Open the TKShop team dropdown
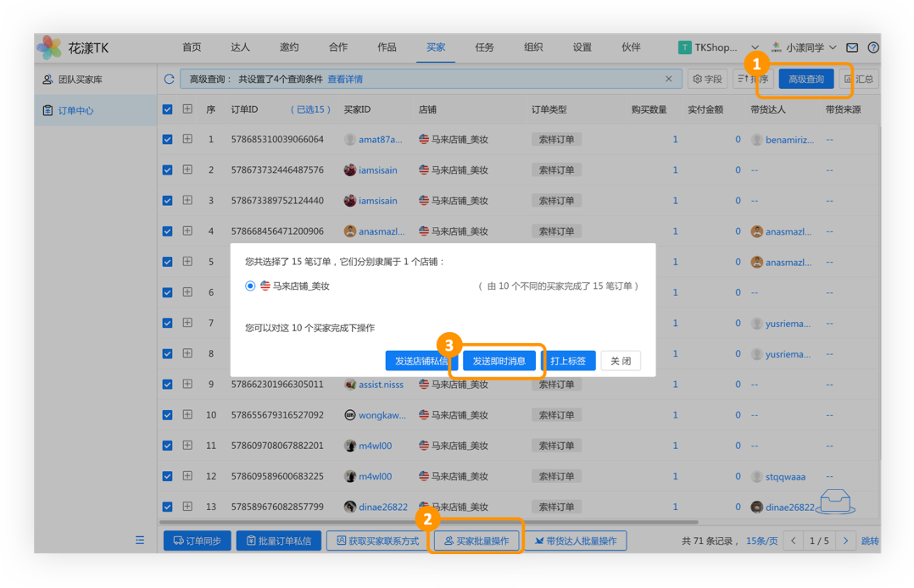Image resolution: width=914 pixels, height=588 pixels. click(x=719, y=47)
